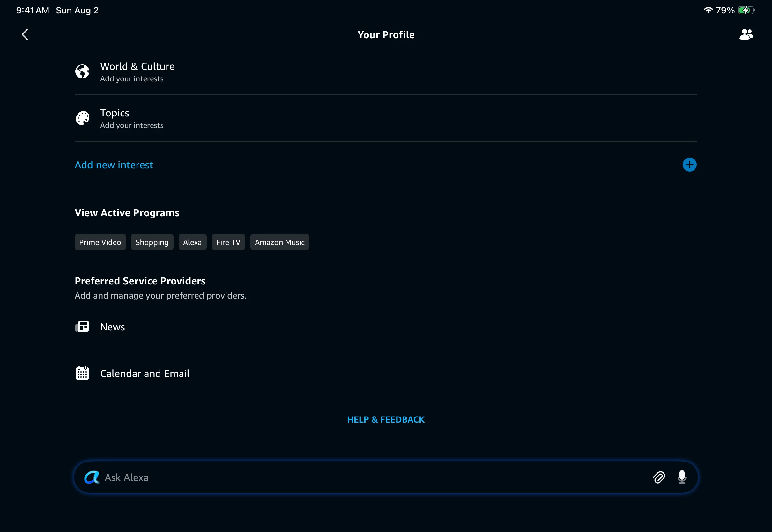Tap the Add new interest link

[114, 165]
